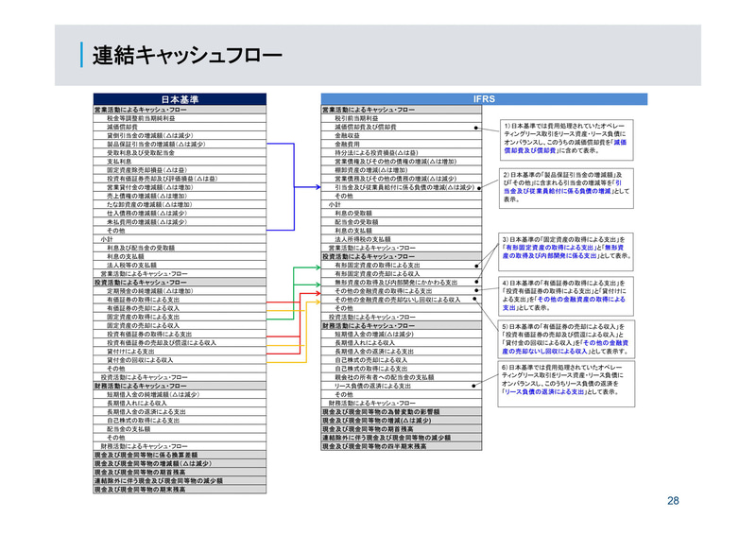Click the row リース負債の返済による支出
The width and height of the screenshot is (756, 535).
click(x=401, y=386)
